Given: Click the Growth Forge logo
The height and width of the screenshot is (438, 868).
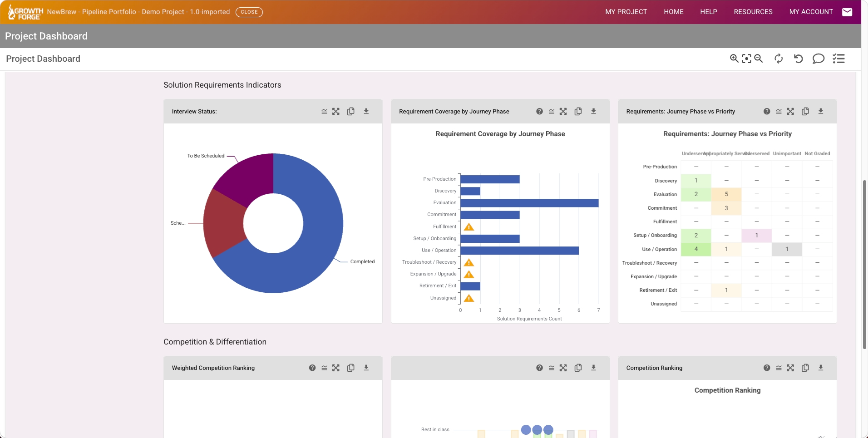Looking at the screenshot, I should click(x=25, y=12).
